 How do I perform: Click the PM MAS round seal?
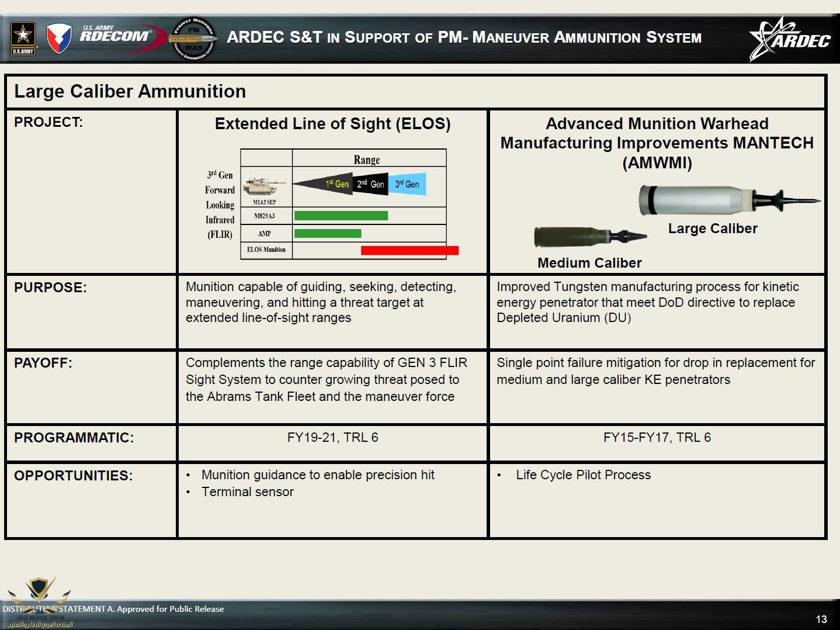pos(194,39)
